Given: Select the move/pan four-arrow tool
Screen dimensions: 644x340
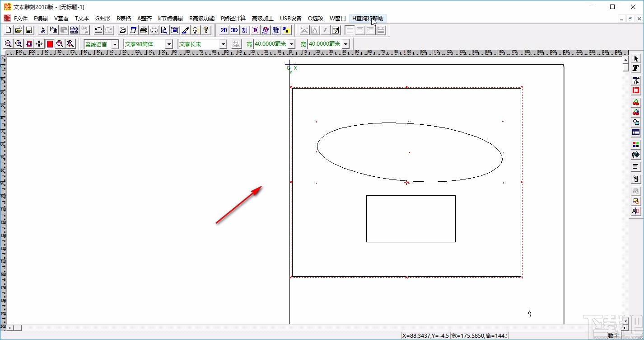Looking at the screenshot, I should pyautogui.click(x=39, y=44).
